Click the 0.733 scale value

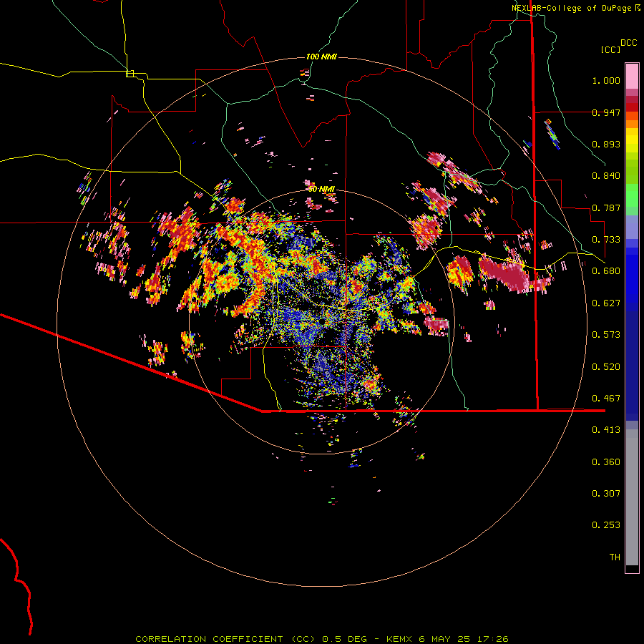point(606,240)
